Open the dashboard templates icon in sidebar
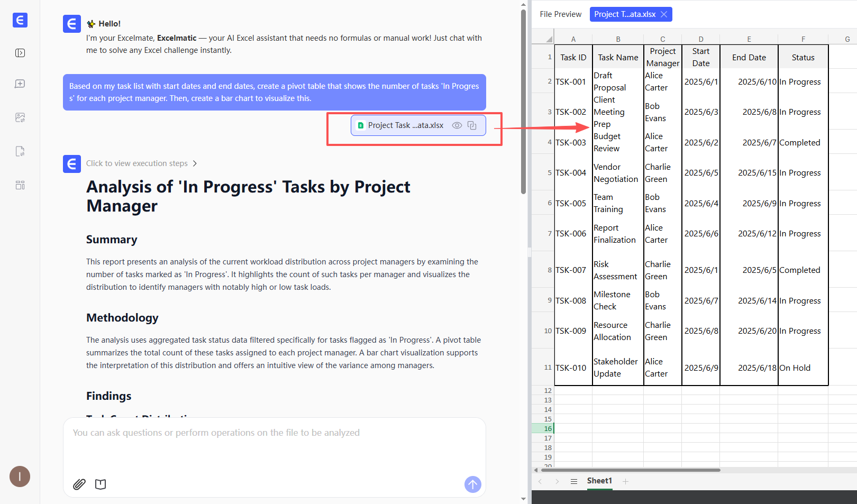Viewport: 857px width, 504px height. (20, 185)
